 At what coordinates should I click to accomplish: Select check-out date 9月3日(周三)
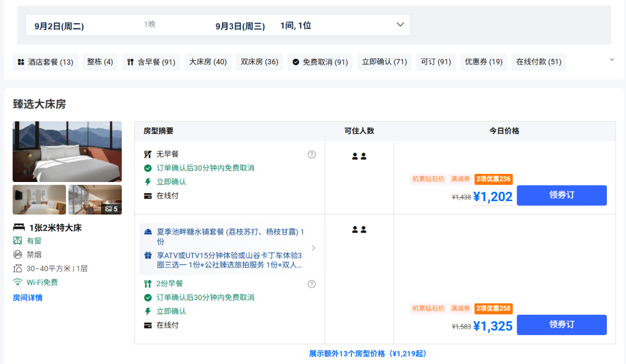240,26
